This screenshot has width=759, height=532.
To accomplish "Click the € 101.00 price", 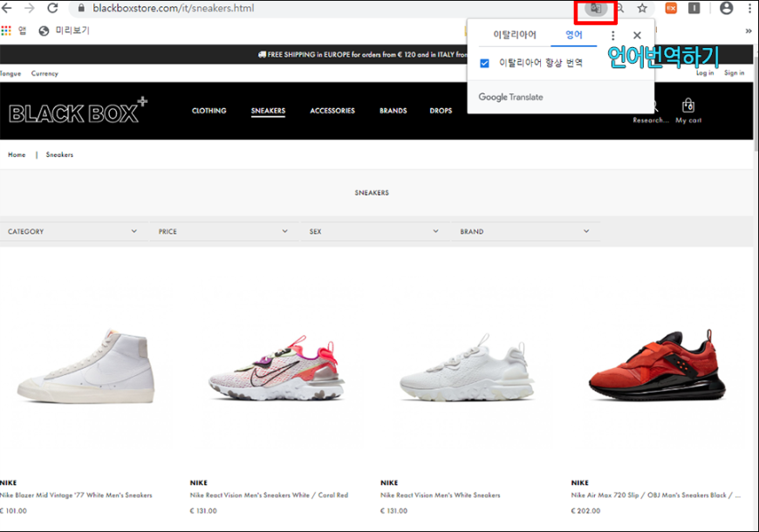I will pos(14,511).
